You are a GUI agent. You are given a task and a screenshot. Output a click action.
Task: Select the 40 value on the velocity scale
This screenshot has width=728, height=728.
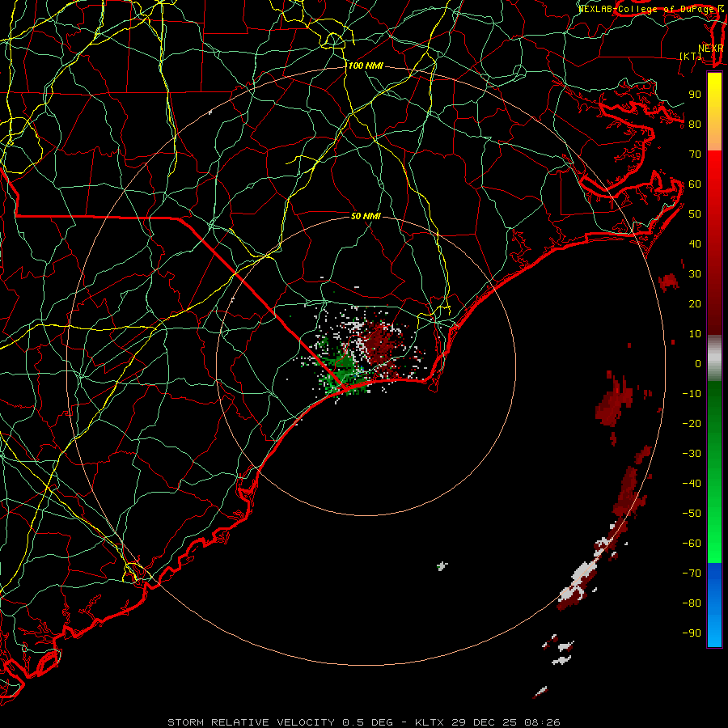click(x=695, y=244)
